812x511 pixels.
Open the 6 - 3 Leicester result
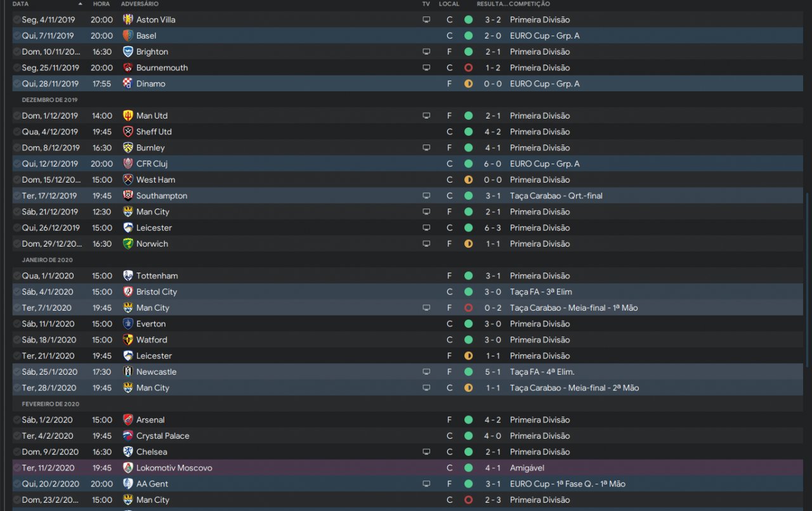[x=493, y=228]
